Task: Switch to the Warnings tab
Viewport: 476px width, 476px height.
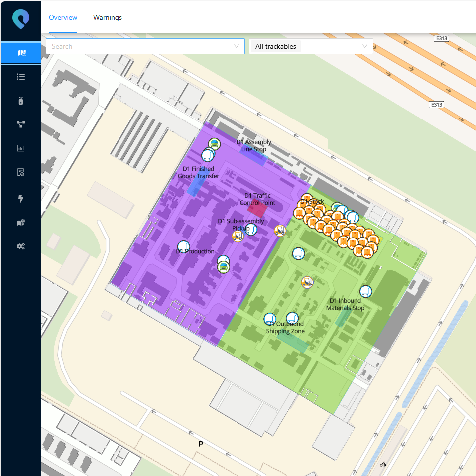Action: pyautogui.click(x=108, y=17)
